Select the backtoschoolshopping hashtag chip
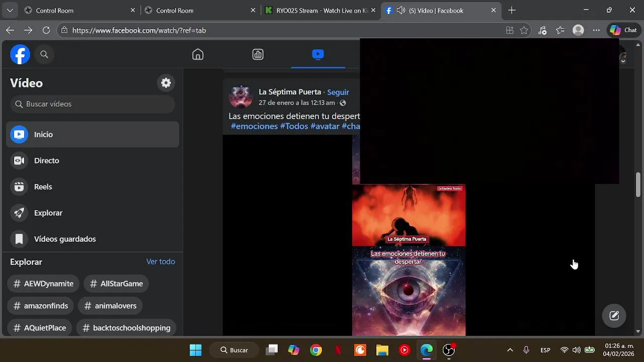Screen dimensions: 644x362 126,328
